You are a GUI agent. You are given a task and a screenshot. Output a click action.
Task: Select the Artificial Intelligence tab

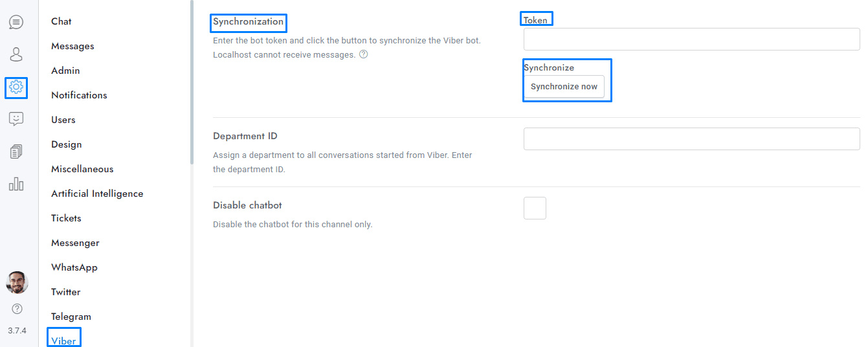[x=97, y=194]
